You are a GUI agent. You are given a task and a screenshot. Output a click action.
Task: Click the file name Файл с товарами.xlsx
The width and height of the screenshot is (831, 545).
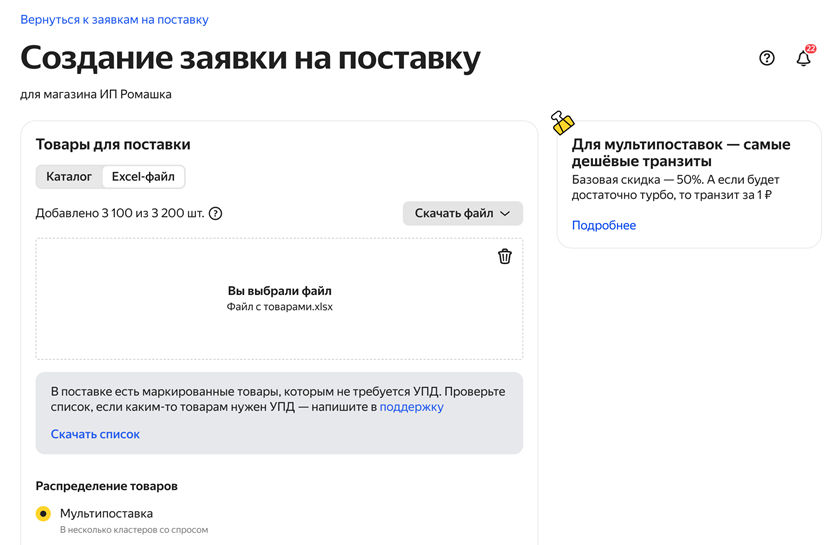279,307
